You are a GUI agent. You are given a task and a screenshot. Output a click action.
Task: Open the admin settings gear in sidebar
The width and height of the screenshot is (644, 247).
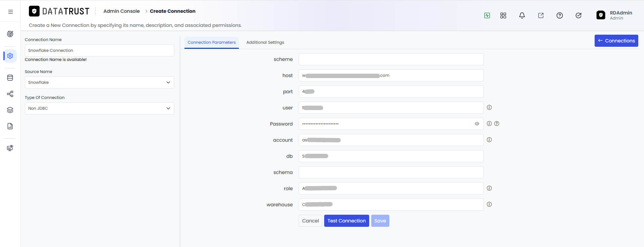pos(10,56)
